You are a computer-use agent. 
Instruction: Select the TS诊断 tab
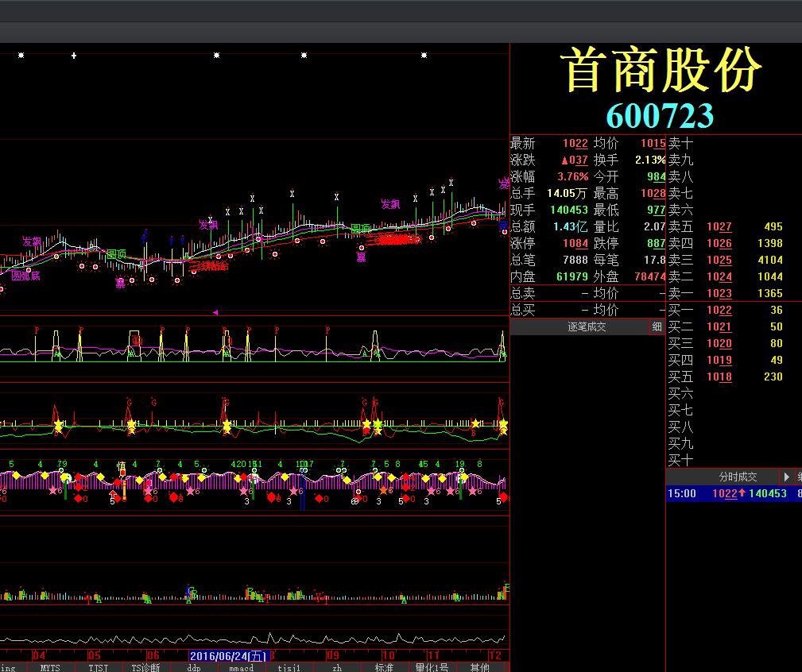point(145,667)
